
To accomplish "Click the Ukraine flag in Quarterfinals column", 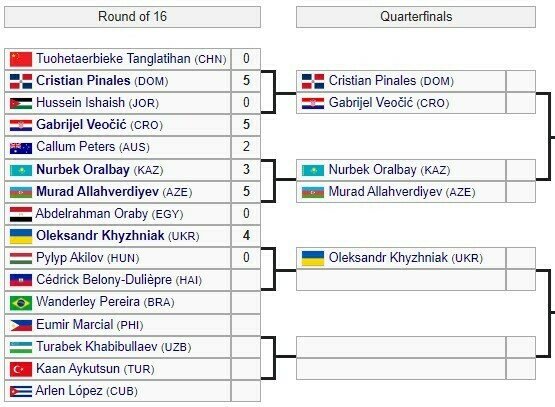I will (313, 258).
